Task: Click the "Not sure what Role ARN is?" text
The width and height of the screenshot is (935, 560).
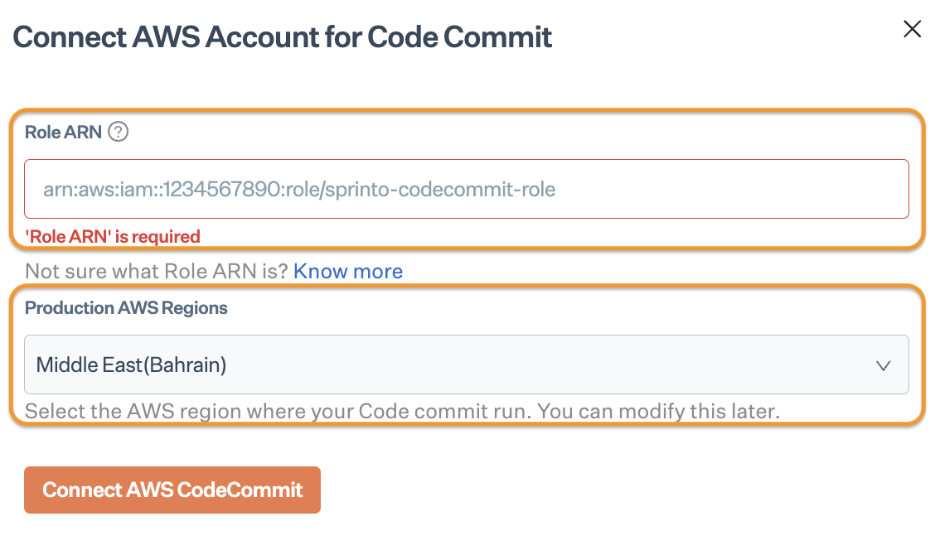Action: 156,271
